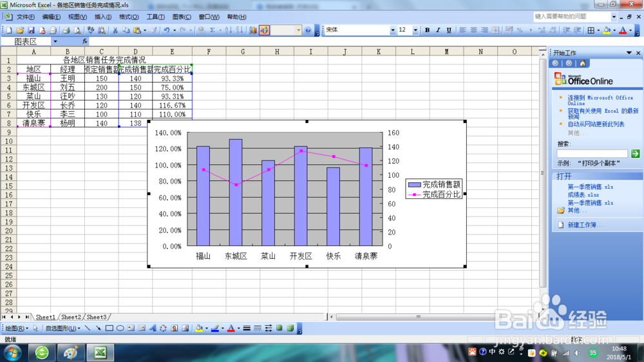644x362 pixels.
Task: Align text left
Action: [462, 30]
